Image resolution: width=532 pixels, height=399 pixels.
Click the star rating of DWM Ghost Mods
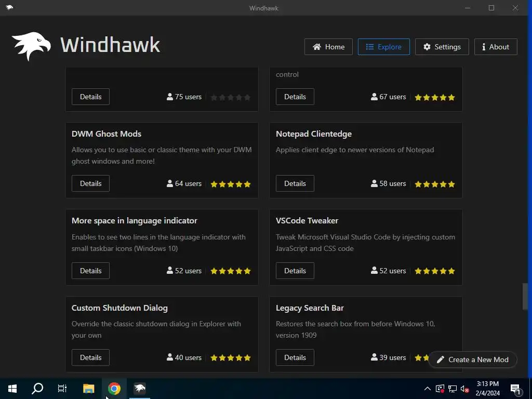pyautogui.click(x=230, y=184)
